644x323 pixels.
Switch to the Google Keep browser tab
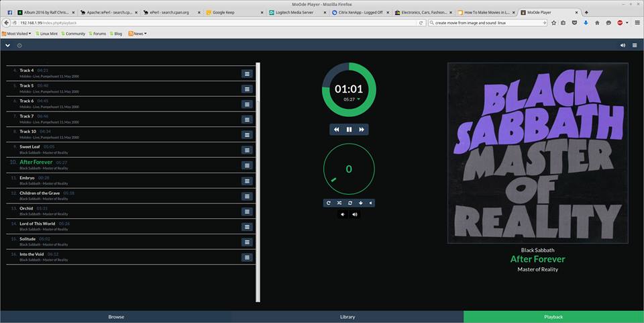point(234,12)
